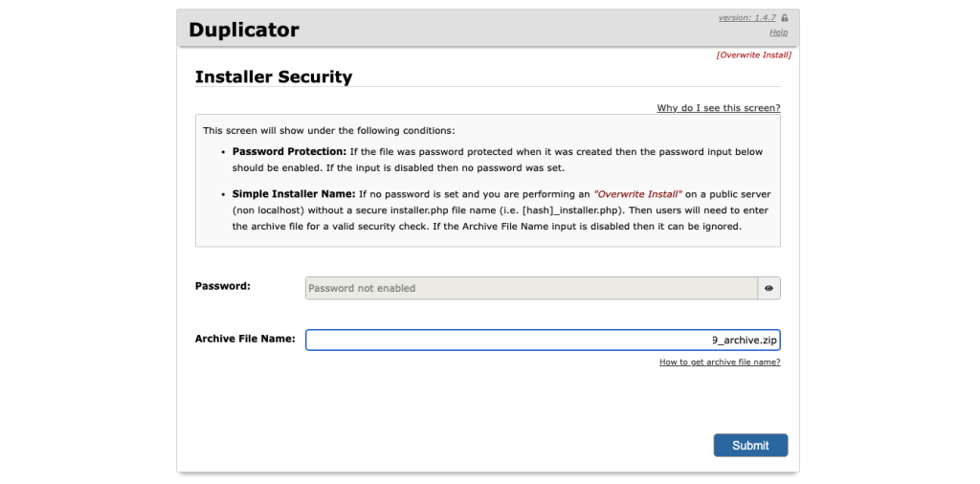980x484 pixels.
Task: Open the 'How to get archive file name?' link
Action: tap(720, 363)
